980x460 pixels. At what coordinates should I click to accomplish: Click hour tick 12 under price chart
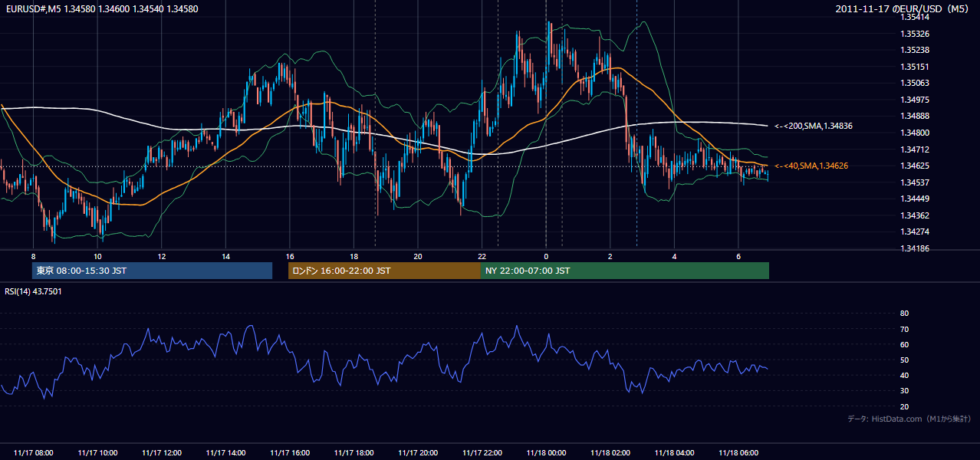[x=162, y=256]
